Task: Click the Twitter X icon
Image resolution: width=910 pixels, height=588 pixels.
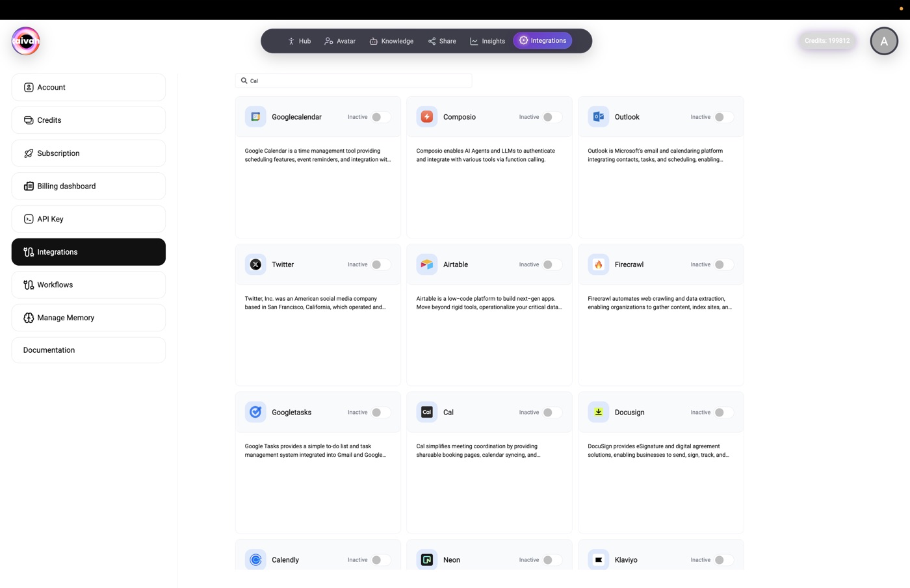Action: click(x=255, y=264)
